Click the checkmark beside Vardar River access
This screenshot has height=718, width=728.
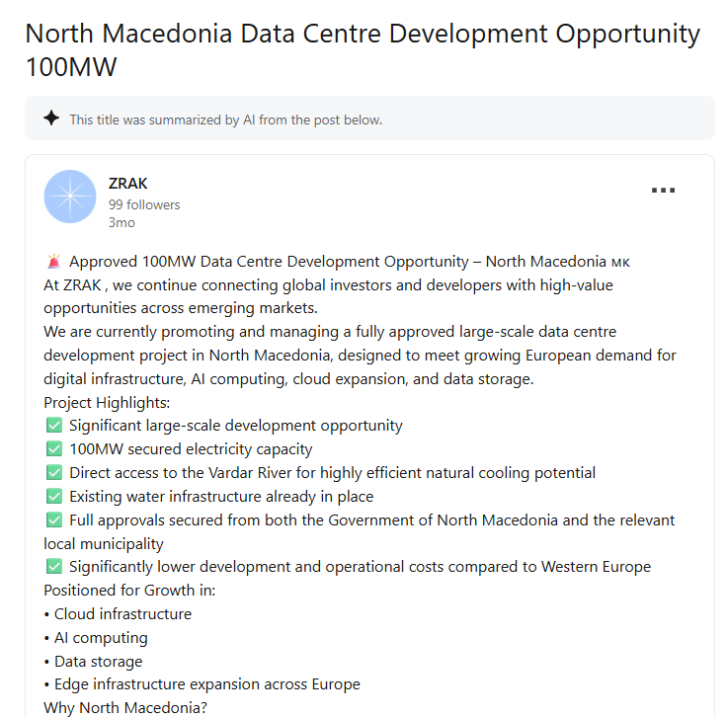pos(54,472)
